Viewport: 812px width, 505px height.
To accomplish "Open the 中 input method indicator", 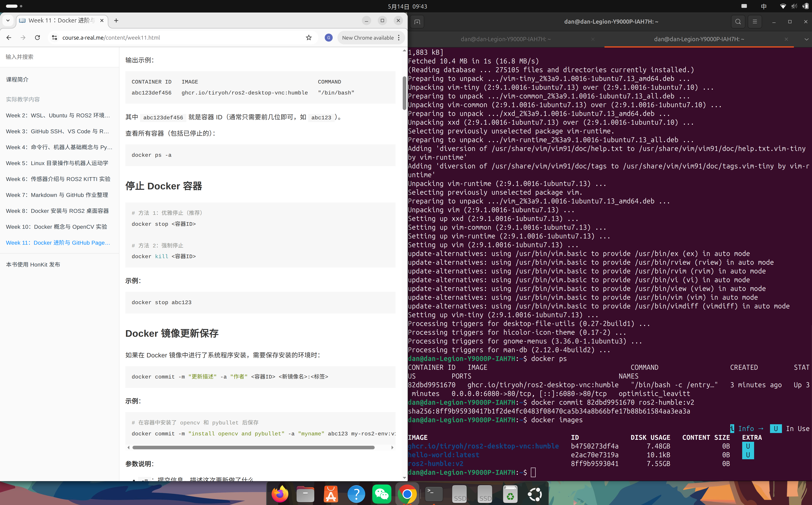I will [764, 6].
